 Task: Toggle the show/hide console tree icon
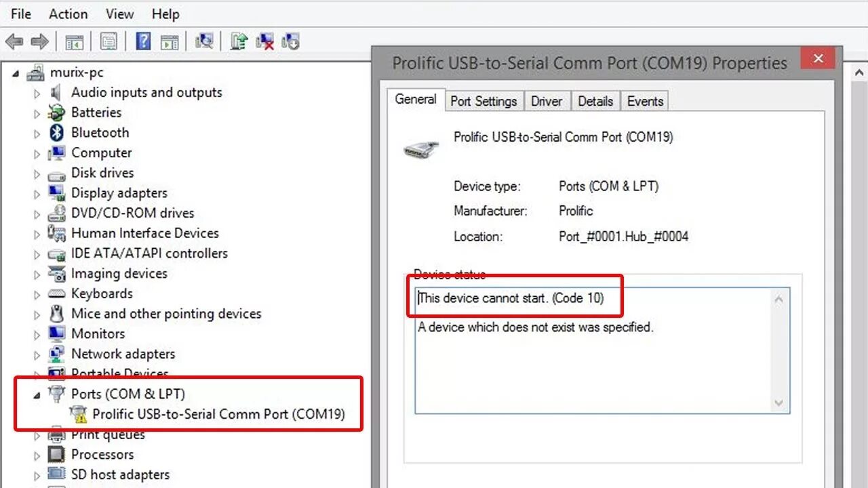tap(75, 42)
